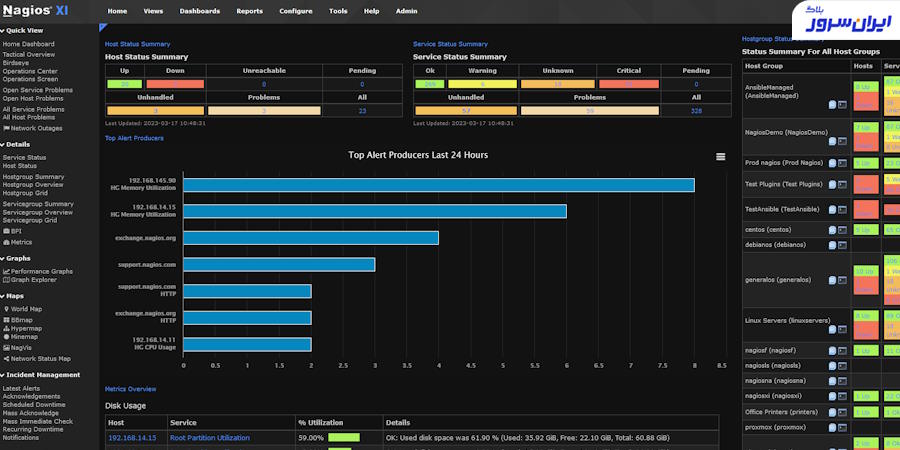Open the Tools menu
The width and height of the screenshot is (900, 450).
pyautogui.click(x=338, y=11)
